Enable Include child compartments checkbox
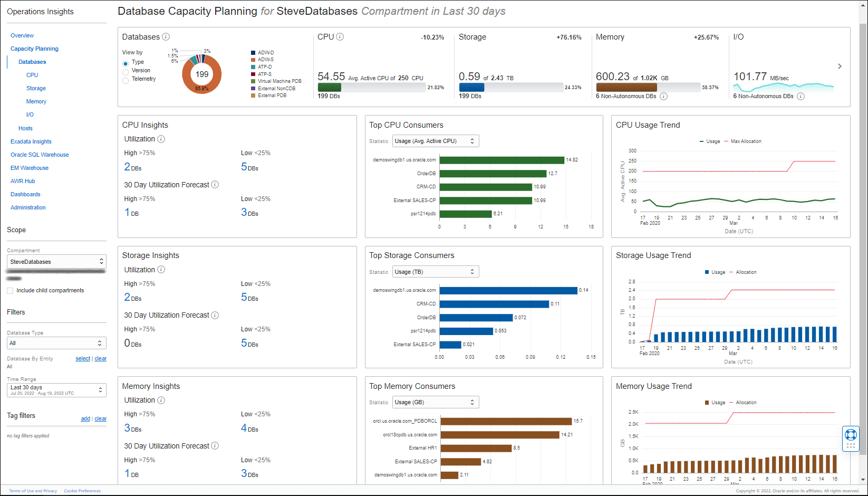Viewport: 868px width, 496px height. click(10, 291)
